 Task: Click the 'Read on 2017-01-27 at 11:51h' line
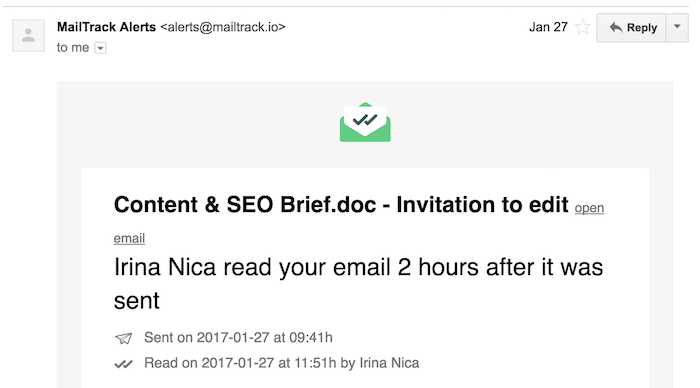(281, 363)
